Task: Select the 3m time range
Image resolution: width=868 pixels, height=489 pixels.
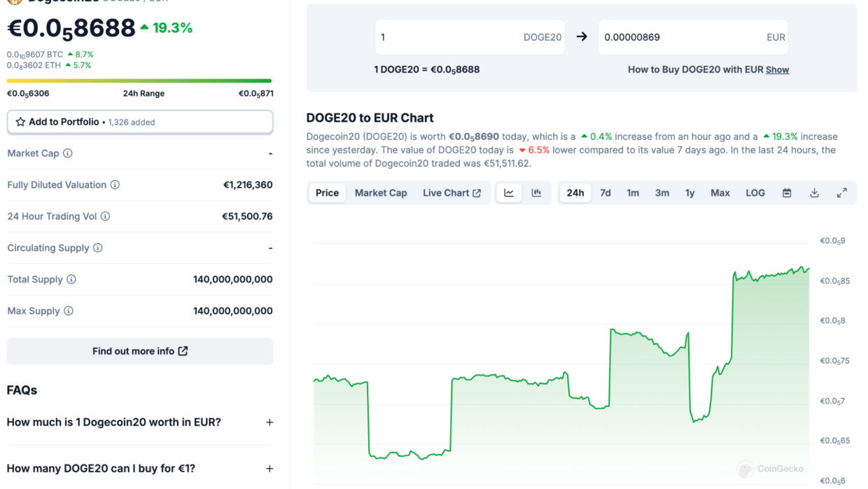Action: (x=662, y=193)
